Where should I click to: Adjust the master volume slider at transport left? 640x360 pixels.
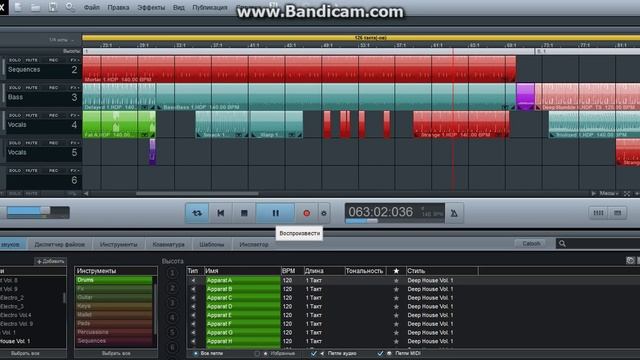[38, 212]
